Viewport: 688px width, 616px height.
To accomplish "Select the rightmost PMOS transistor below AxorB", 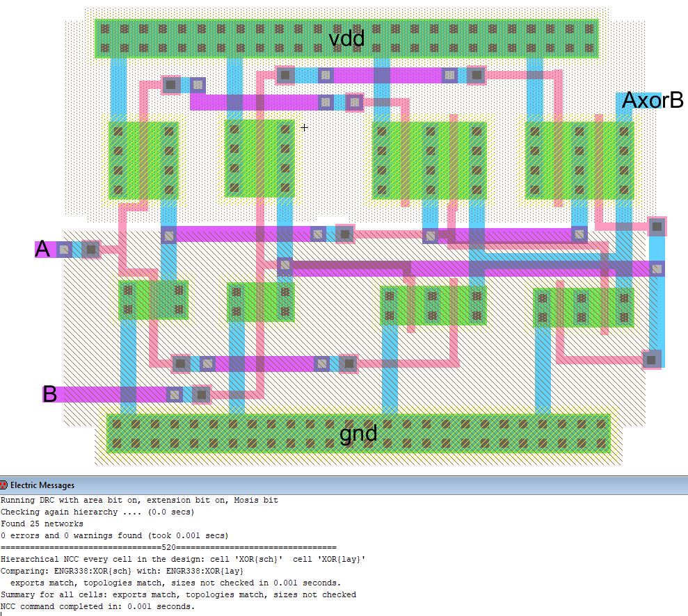I will (x=579, y=161).
